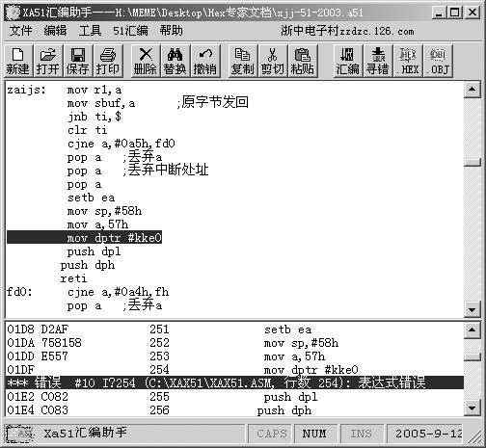Click the listing pane scrollbar thumb

472,357
